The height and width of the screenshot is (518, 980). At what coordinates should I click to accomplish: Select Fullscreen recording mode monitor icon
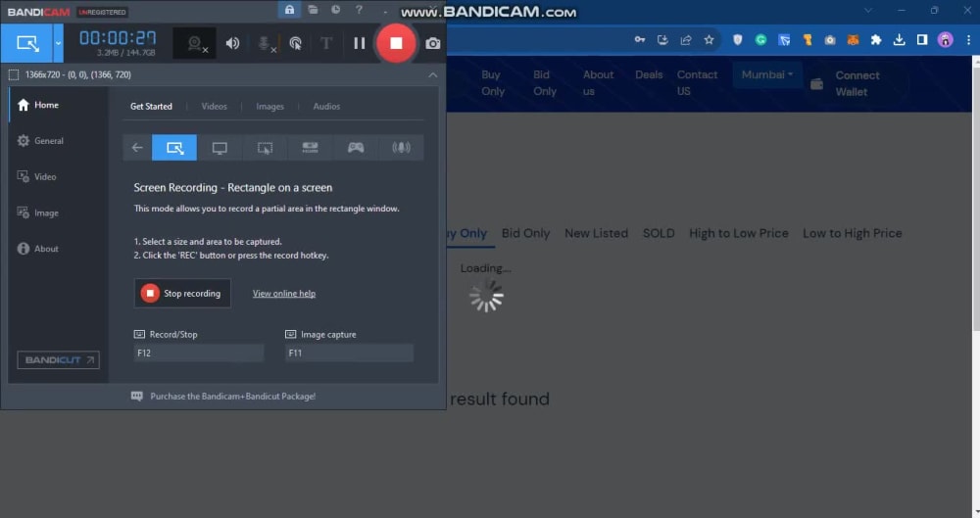pyautogui.click(x=220, y=148)
